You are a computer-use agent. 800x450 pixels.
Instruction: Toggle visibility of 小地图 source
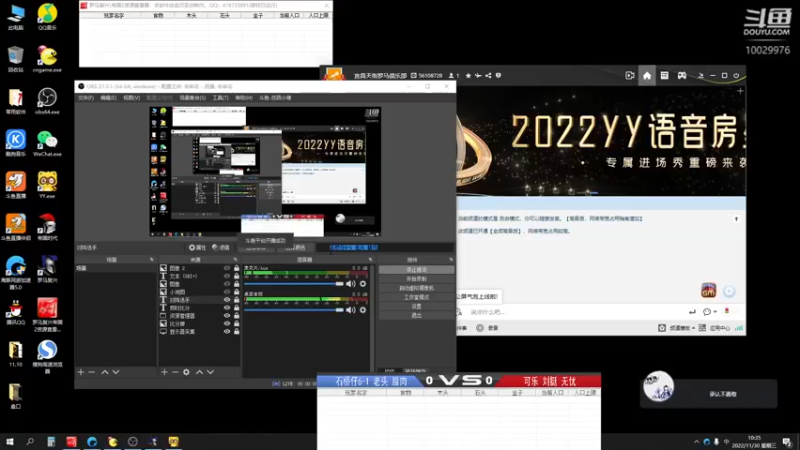[227, 292]
